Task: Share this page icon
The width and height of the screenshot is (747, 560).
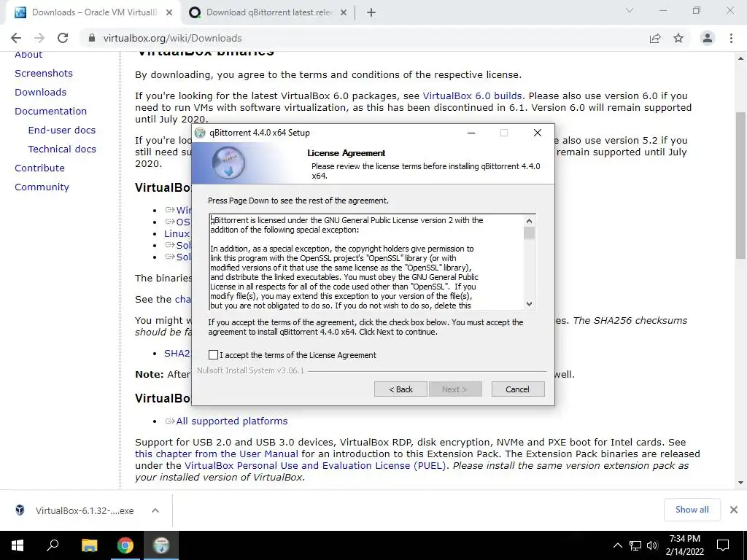Action: (x=655, y=38)
